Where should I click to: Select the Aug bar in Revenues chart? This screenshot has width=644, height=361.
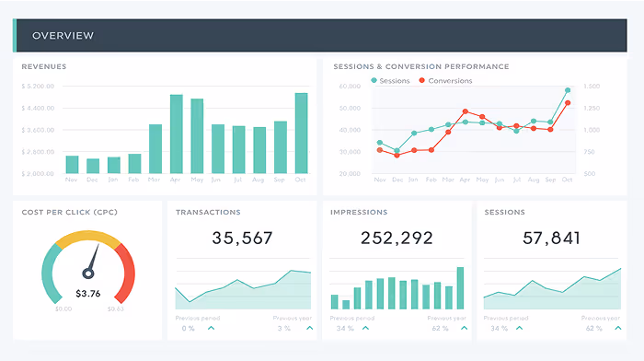point(259,150)
